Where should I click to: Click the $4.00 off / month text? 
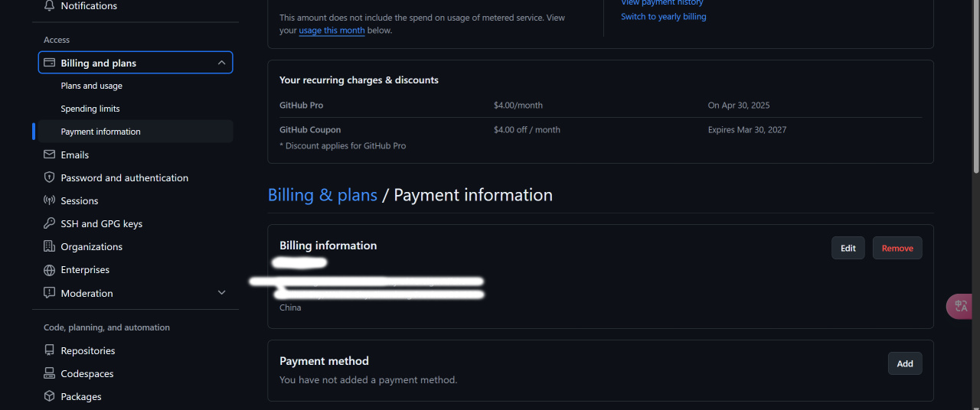pyautogui.click(x=527, y=130)
